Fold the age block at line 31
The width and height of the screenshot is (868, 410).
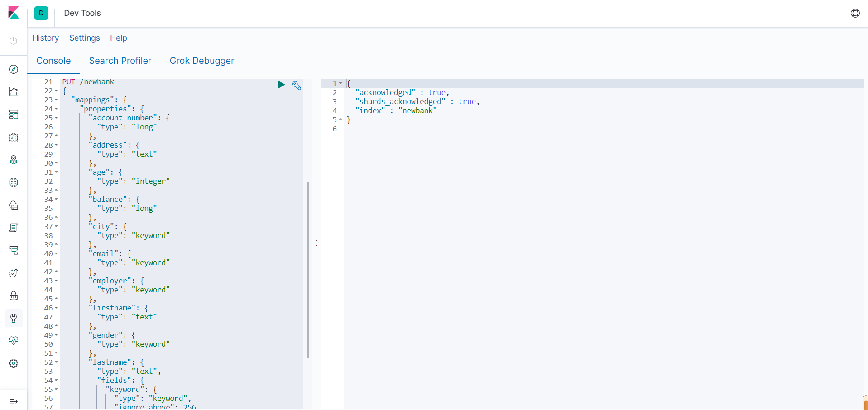click(56, 172)
